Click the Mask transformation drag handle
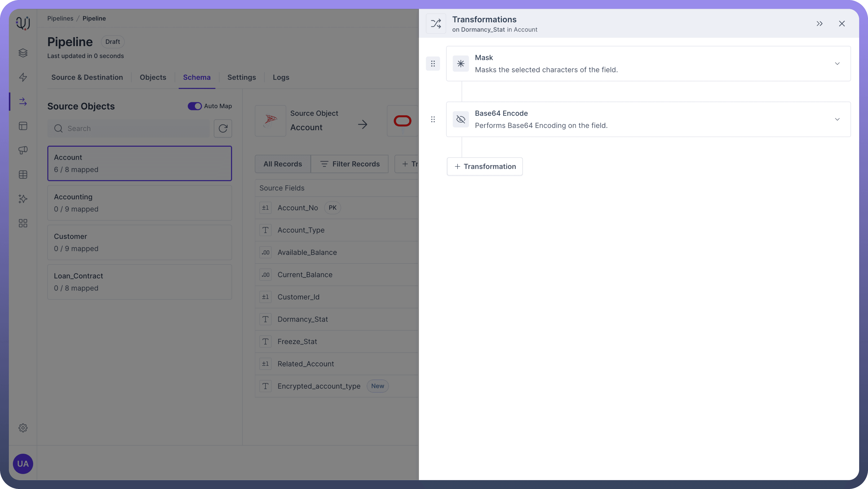Screen dimensions: 868x489 click(x=433, y=64)
